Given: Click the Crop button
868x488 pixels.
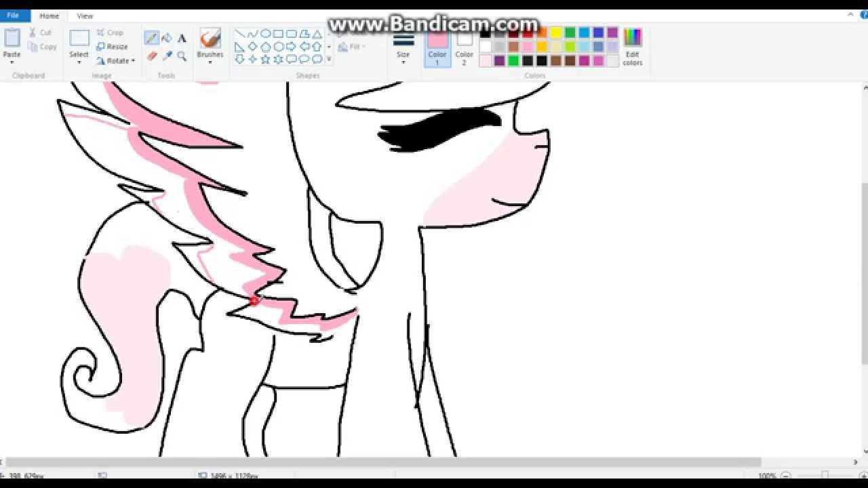Looking at the screenshot, I should coord(110,33).
